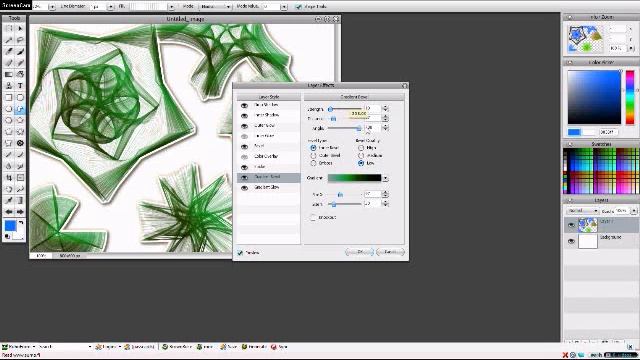Toggle Outer Glow effect eye
This screenshot has height=360, width=640.
coord(244,126)
